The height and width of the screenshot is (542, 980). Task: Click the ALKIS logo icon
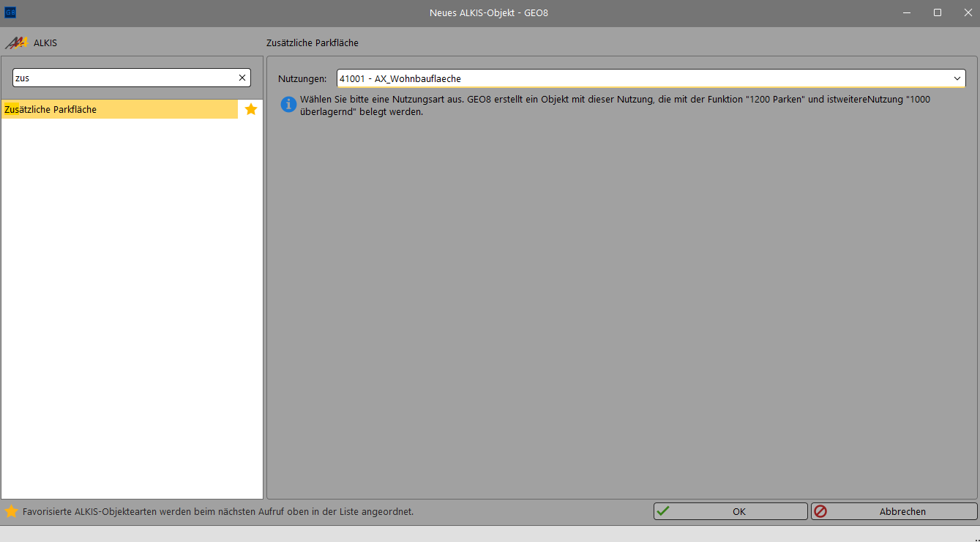[16, 42]
